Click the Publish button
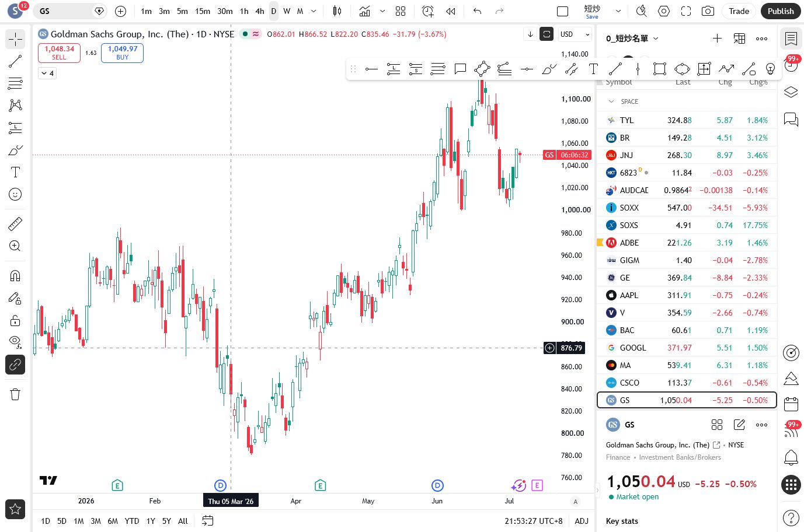This screenshot has height=532, width=804. tap(781, 11)
